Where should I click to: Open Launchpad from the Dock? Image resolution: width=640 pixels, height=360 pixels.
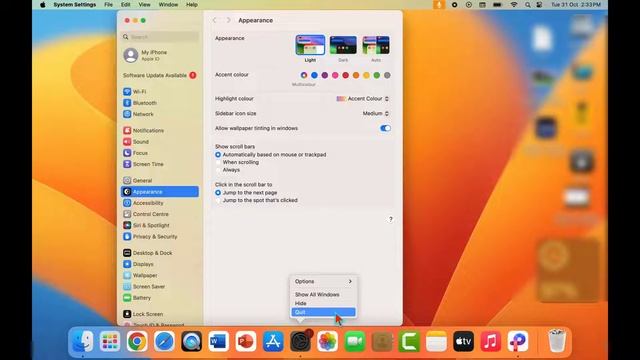pyautogui.click(x=110, y=341)
